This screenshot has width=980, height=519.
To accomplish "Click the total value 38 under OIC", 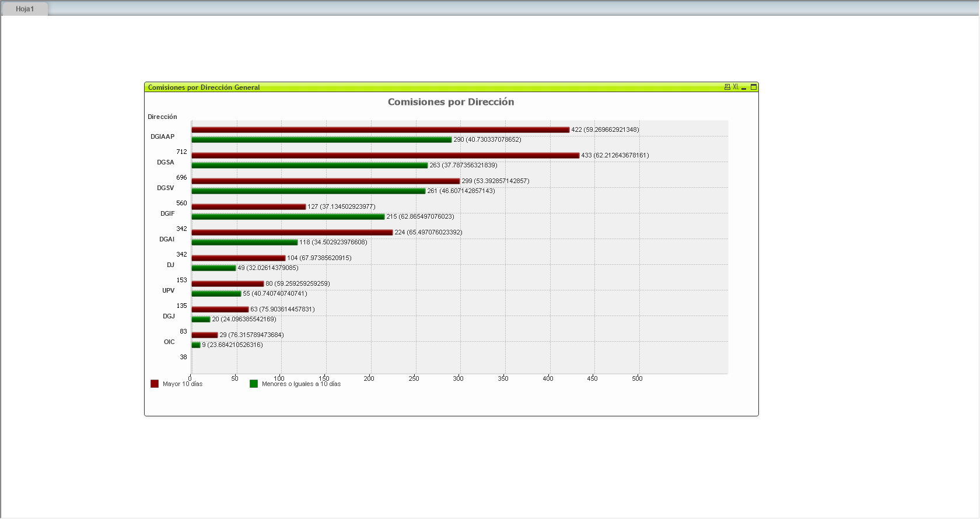I will pyautogui.click(x=184, y=357).
